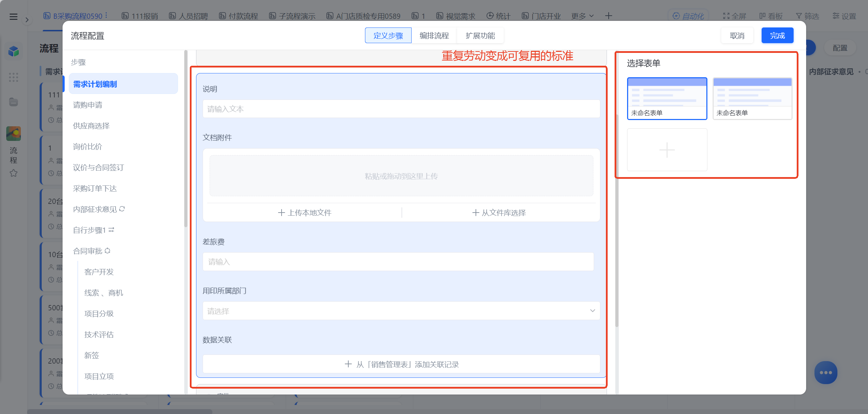This screenshot has height=414, width=868.
Task: Open 筛选 filter options
Action: [807, 16]
